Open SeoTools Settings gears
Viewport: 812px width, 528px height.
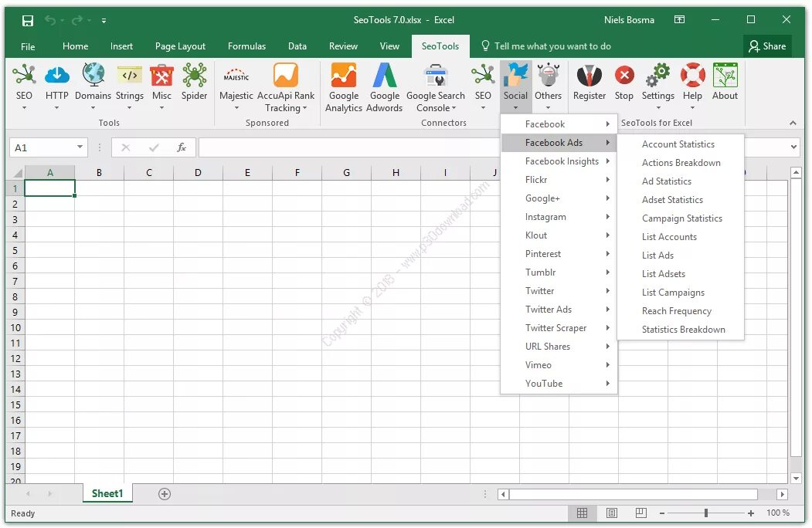(x=658, y=86)
